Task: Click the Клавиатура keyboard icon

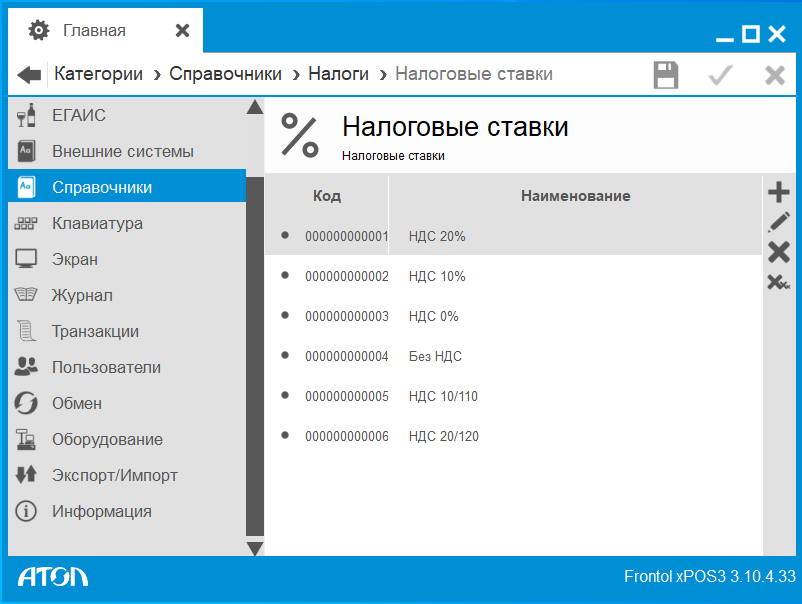Action: pos(26,223)
